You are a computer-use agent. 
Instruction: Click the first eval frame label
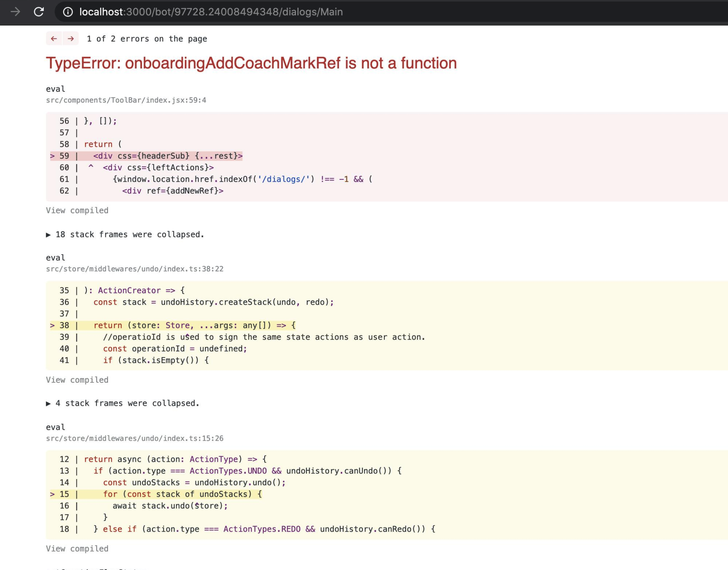pos(55,89)
